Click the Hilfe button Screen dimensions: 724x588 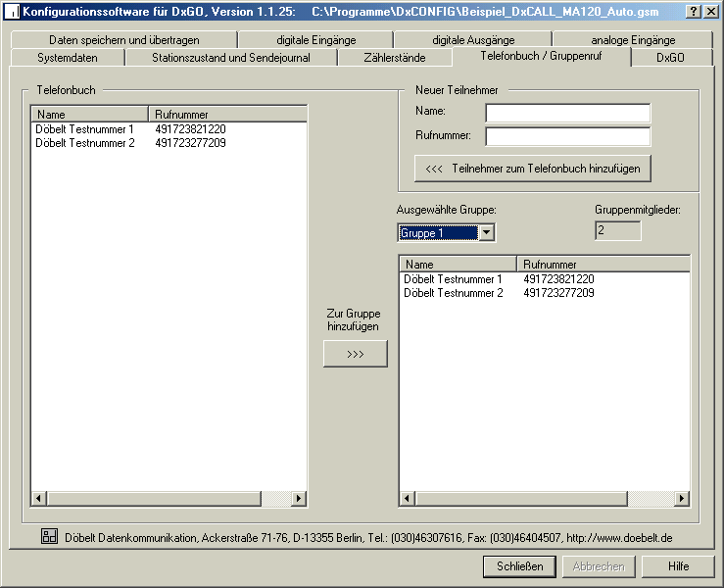pos(678,566)
